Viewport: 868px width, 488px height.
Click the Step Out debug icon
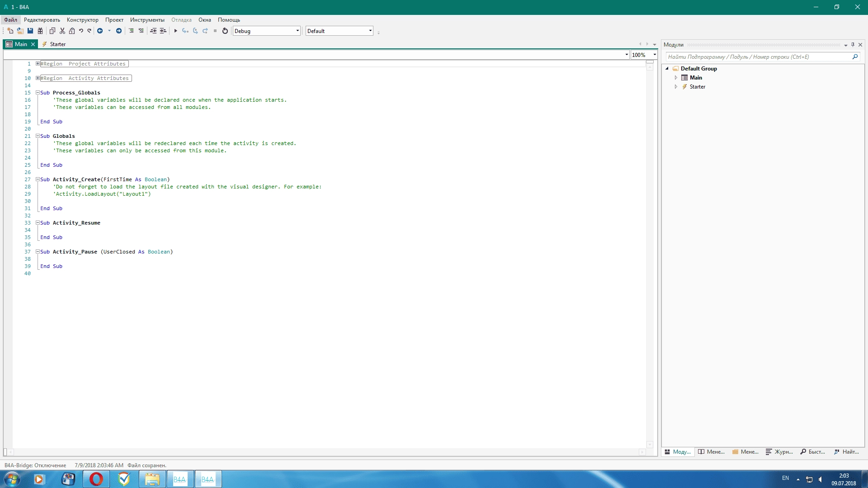205,31
